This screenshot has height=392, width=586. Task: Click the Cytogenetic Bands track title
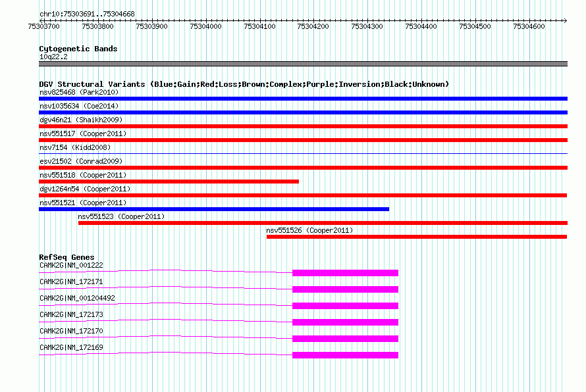click(78, 49)
